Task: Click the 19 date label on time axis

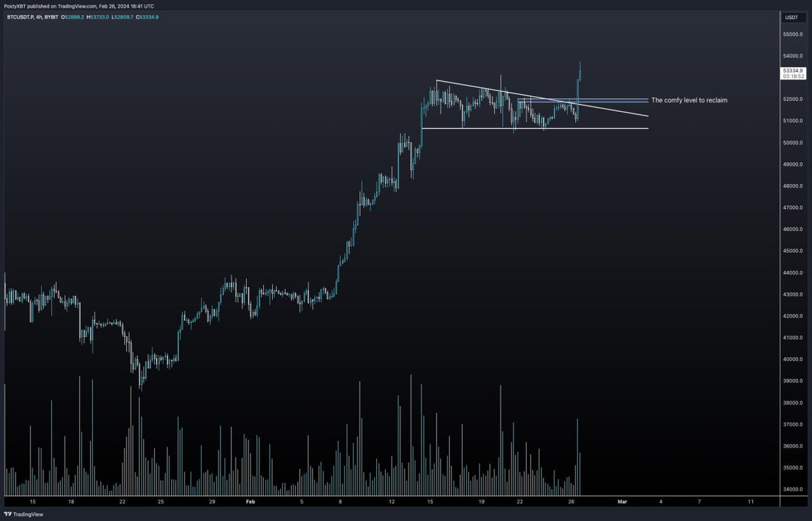Action: pyautogui.click(x=481, y=501)
